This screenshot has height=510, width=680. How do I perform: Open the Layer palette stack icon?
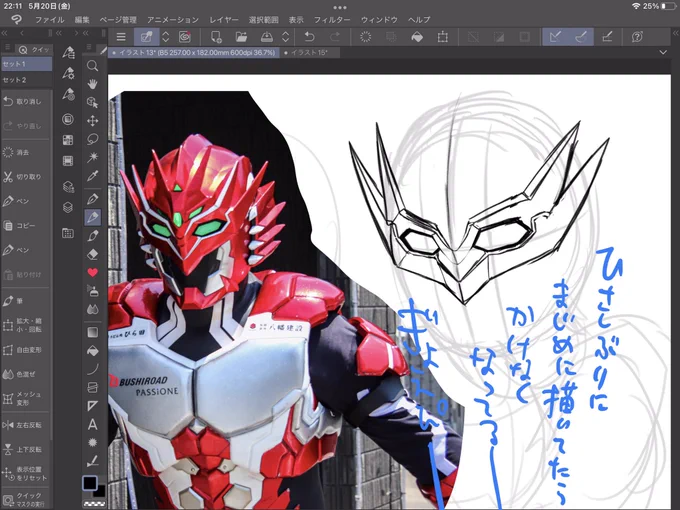pyautogui.click(x=68, y=207)
